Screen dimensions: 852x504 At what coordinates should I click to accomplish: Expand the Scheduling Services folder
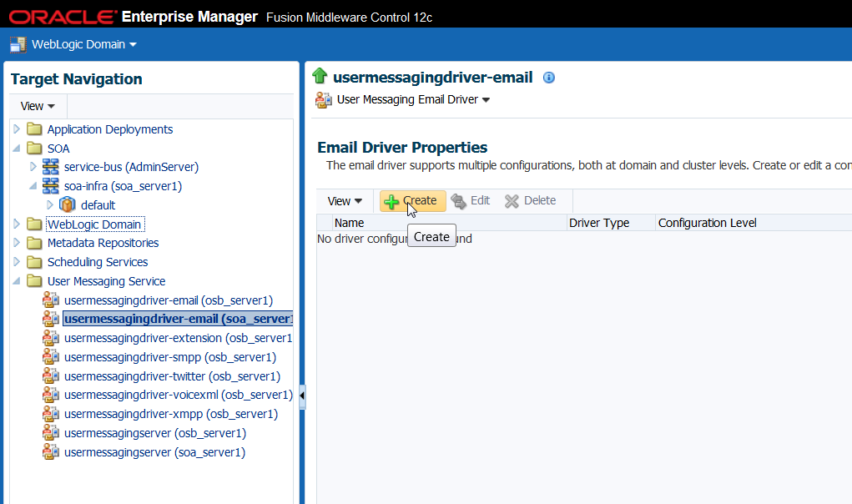pos(17,261)
